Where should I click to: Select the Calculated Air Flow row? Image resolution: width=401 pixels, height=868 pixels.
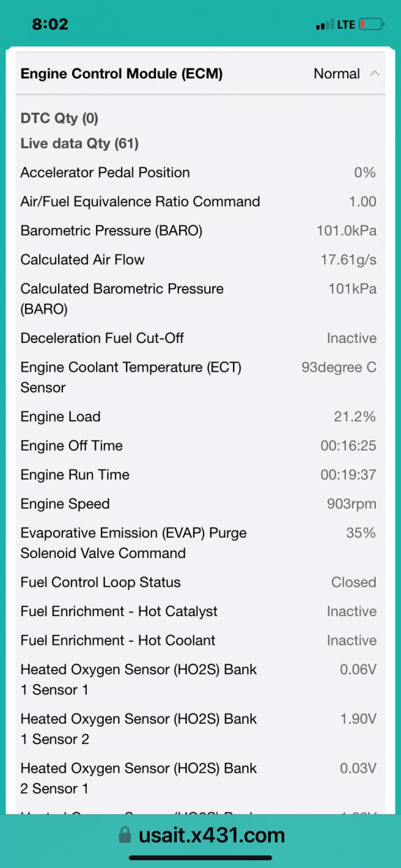pyautogui.click(x=200, y=260)
